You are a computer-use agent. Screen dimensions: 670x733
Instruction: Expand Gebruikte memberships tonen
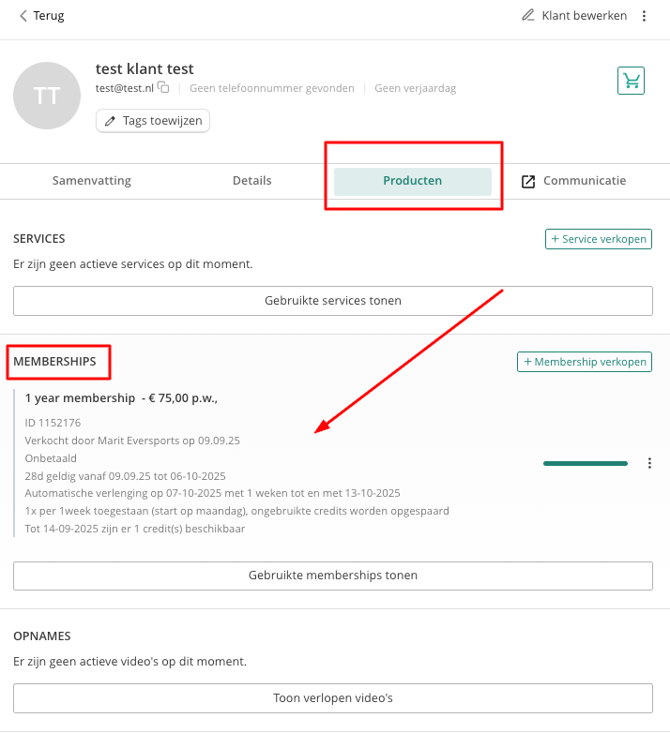point(333,575)
